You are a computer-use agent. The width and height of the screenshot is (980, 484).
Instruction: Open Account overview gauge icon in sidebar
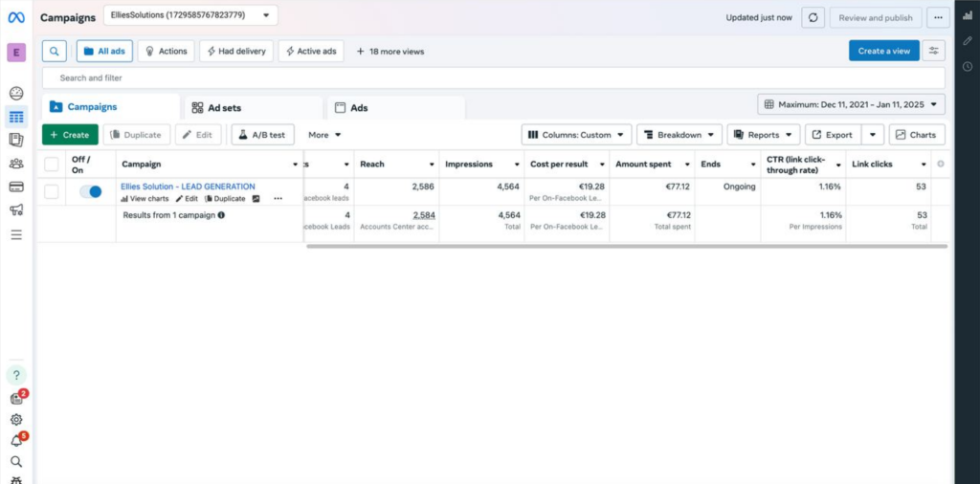point(16,94)
